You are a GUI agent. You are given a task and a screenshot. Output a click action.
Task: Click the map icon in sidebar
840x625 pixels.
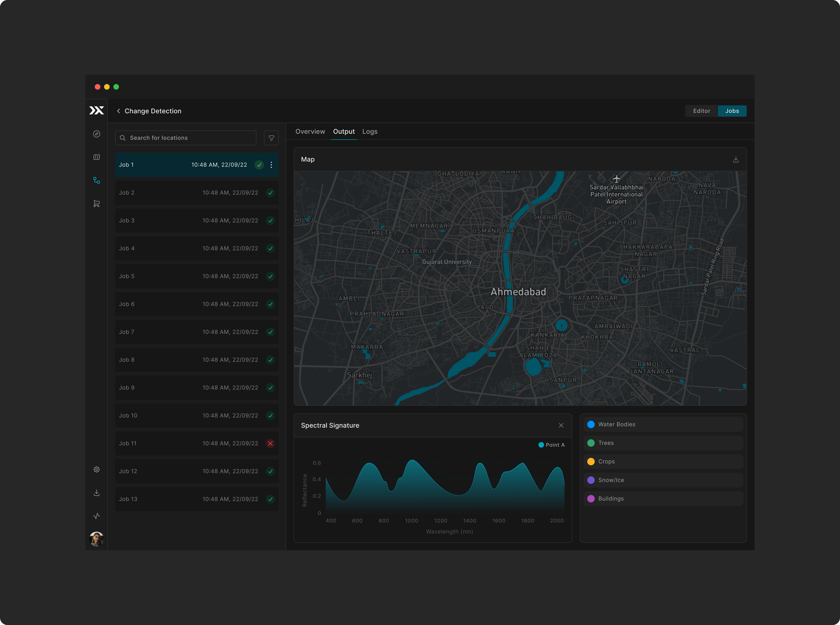(97, 157)
